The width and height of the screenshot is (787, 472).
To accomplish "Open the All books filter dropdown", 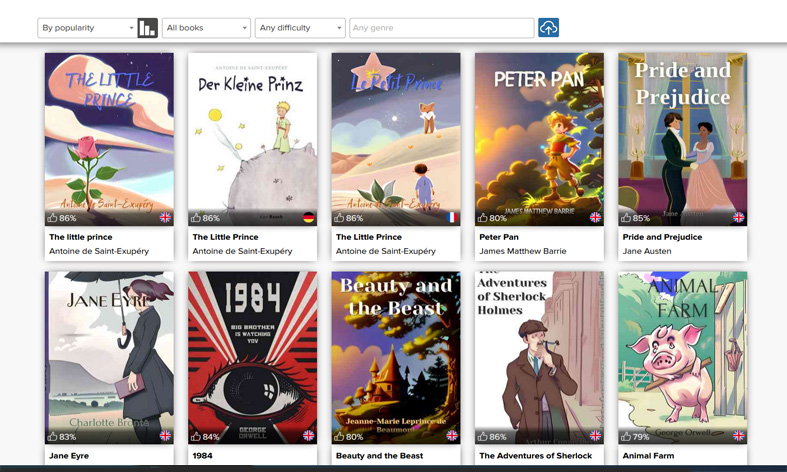I will pos(206,28).
